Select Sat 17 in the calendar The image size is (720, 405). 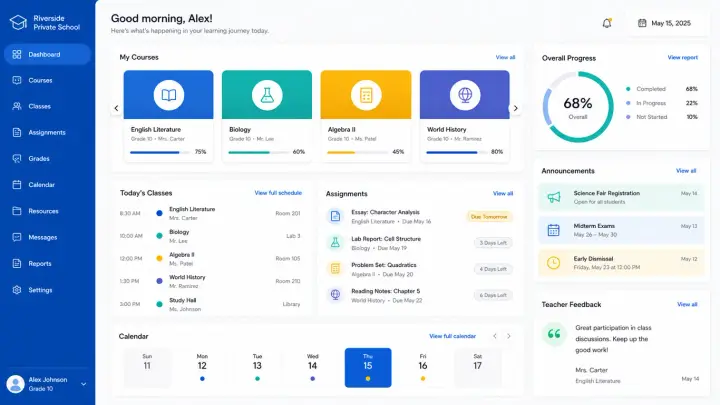(x=478, y=368)
